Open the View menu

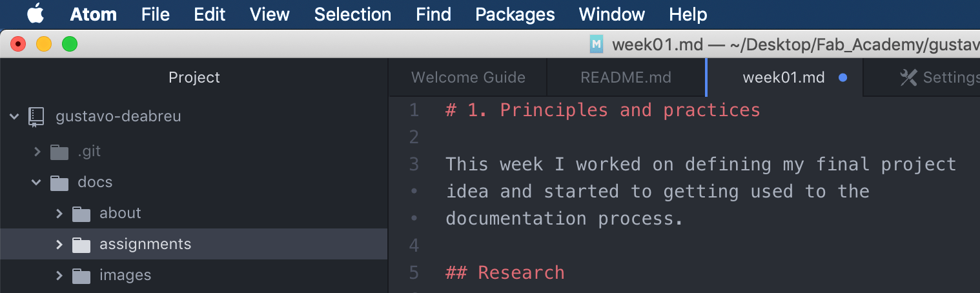pos(269,14)
